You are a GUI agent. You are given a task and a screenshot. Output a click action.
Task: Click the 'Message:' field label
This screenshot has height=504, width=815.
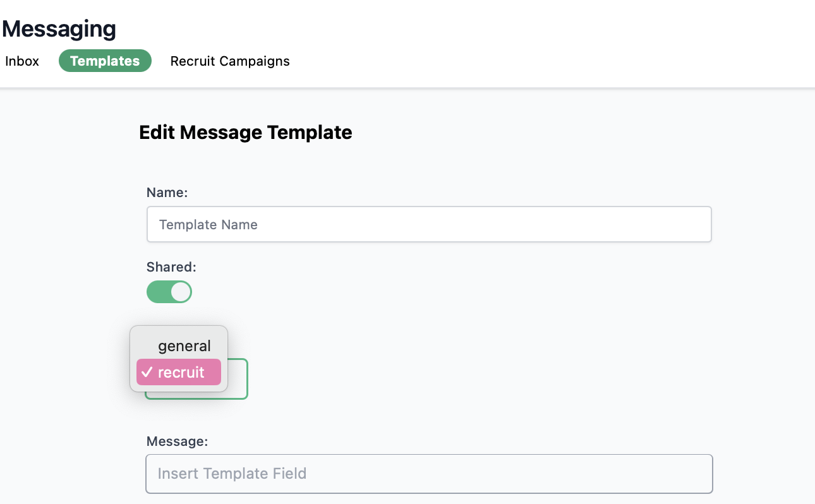(177, 441)
